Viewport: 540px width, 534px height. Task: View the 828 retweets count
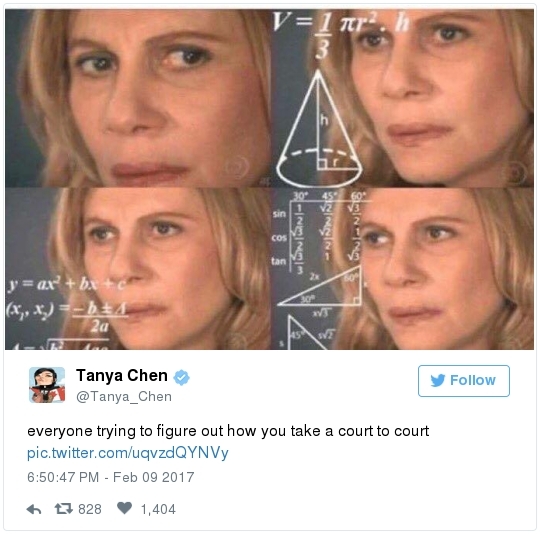[x=90, y=509]
